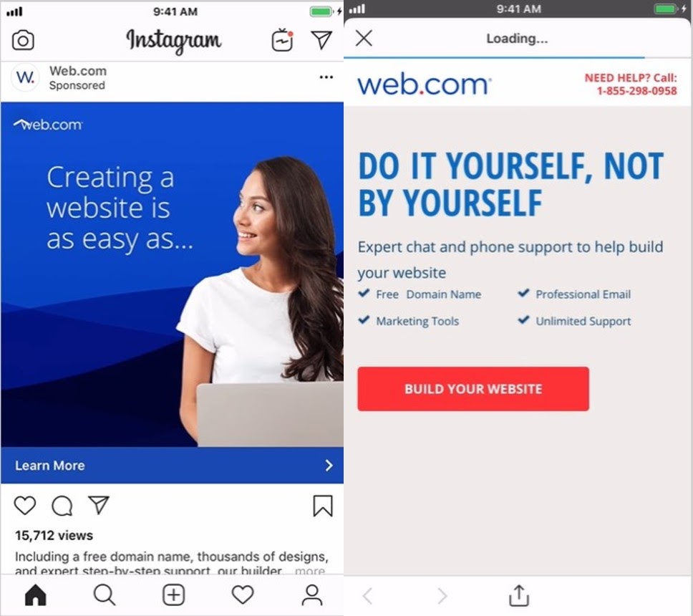Tap Learn More chevron arrow
693x616 pixels.
coord(329,465)
